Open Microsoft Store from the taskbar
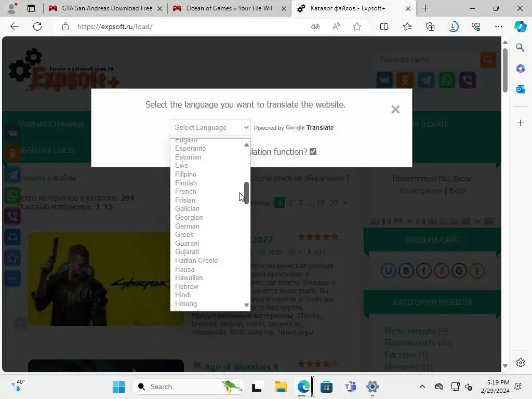 (326, 387)
